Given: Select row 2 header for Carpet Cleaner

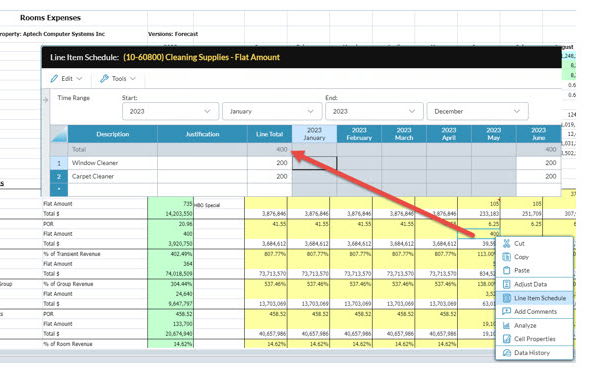Looking at the screenshot, I should pos(59,176).
